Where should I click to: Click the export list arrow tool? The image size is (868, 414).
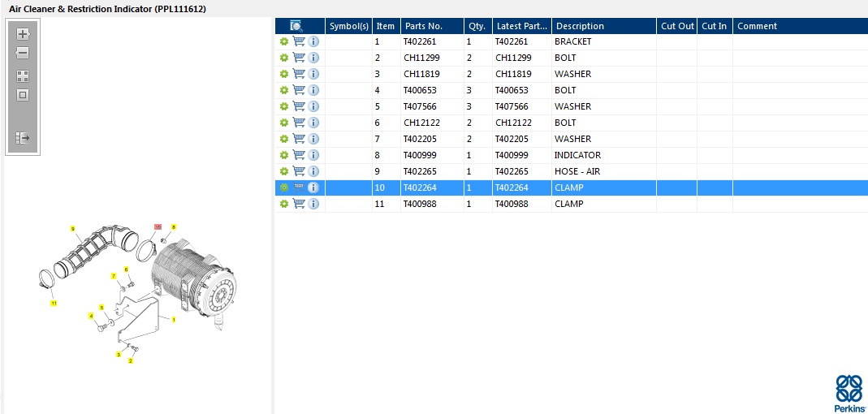tap(23, 137)
